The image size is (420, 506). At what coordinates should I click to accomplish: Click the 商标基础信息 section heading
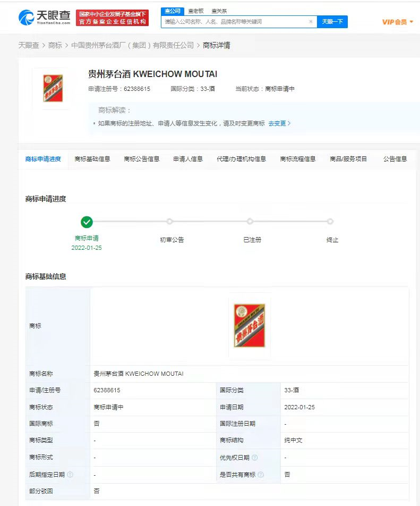46,276
